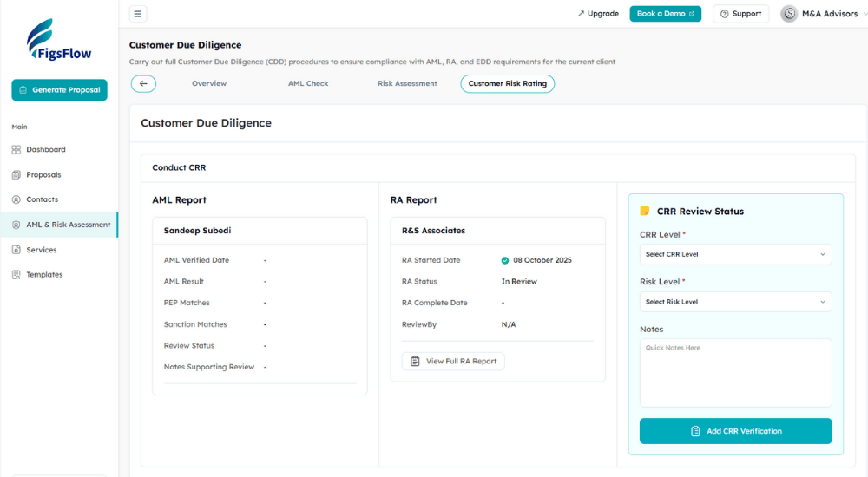The width and height of the screenshot is (868, 477).
Task: Select AML & Risk Assessment menu item
Action: [x=59, y=225]
